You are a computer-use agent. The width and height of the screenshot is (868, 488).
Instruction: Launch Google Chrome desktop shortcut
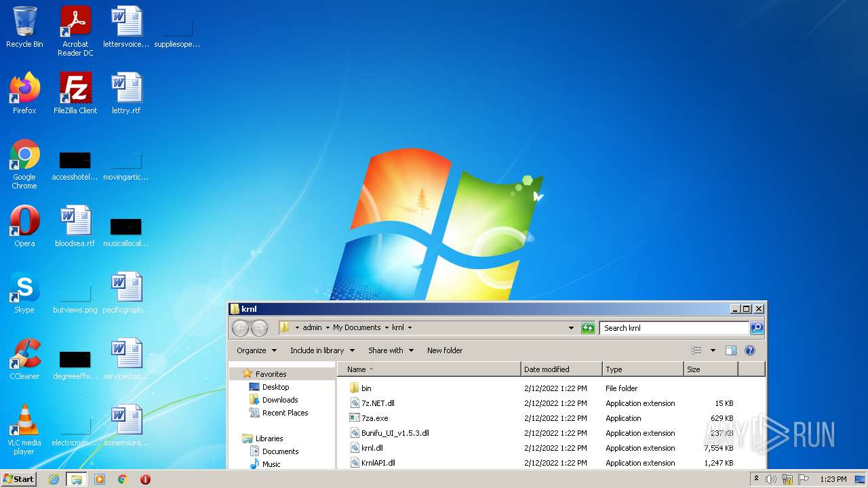(x=24, y=165)
